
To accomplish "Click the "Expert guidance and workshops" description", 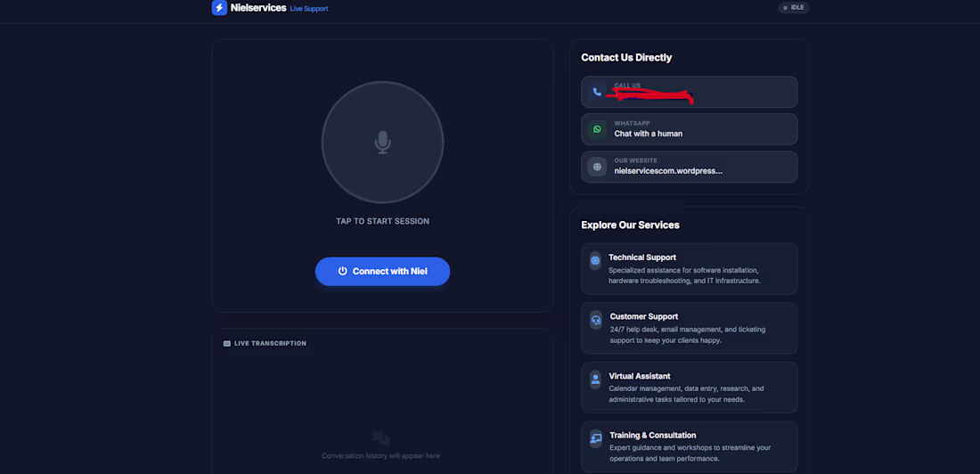I will 690,453.
